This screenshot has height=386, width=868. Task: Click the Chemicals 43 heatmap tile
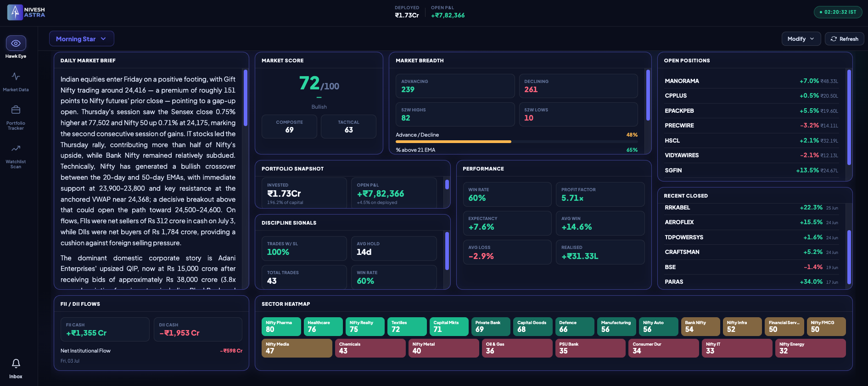370,348
